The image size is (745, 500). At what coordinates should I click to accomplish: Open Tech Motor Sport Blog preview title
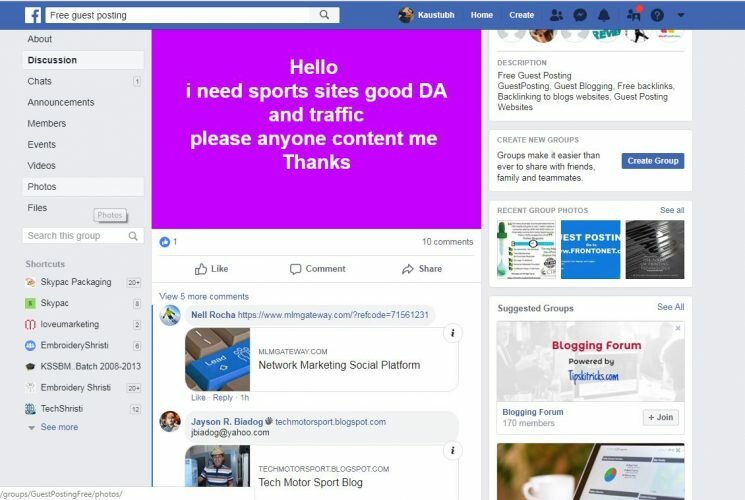(x=310, y=482)
